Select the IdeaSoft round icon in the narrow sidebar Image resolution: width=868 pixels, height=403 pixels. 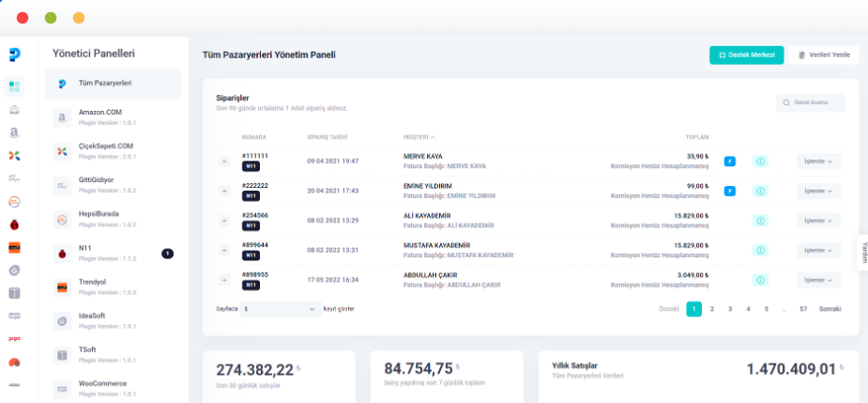[14, 271]
